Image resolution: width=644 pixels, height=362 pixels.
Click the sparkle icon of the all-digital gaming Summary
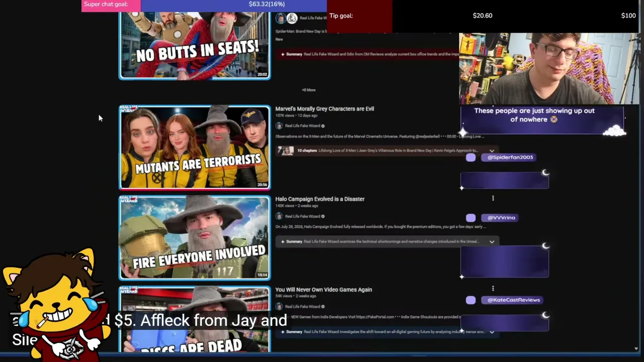283,332
